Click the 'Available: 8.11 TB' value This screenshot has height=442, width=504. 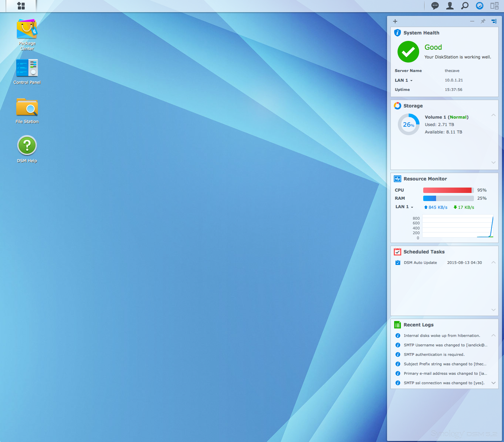tap(443, 132)
